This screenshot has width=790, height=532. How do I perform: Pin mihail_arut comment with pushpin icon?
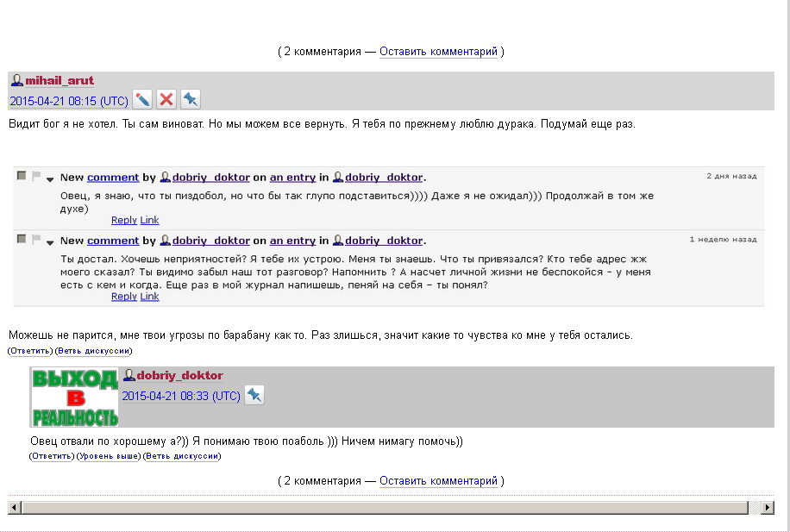[191, 99]
